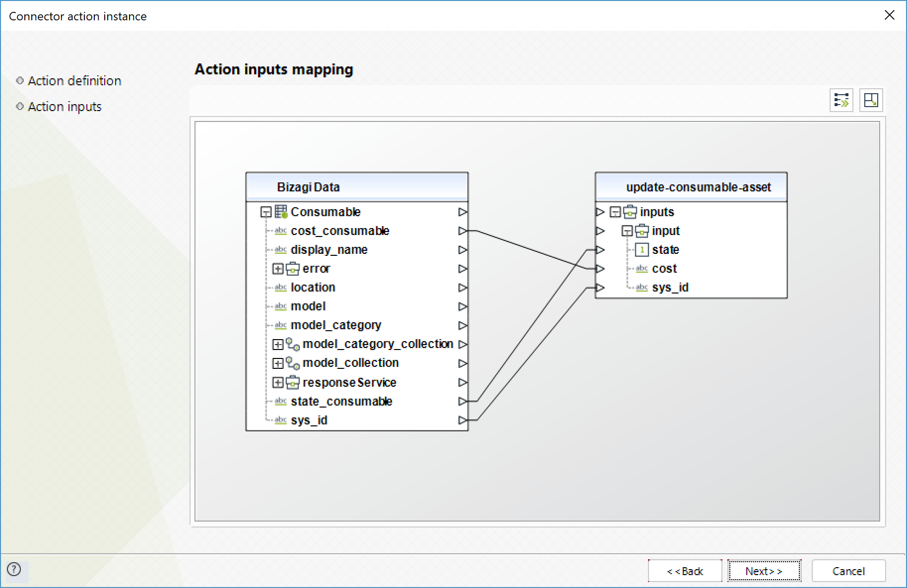The height and width of the screenshot is (588, 907).
Task: Click the abc icon beside state_consumable
Action: tap(281, 401)
